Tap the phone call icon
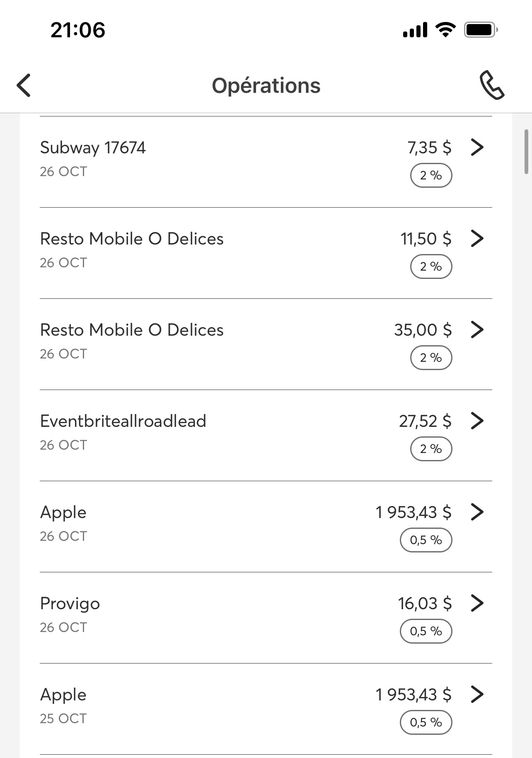Screen dimensions: 532x758 point(492,85)
